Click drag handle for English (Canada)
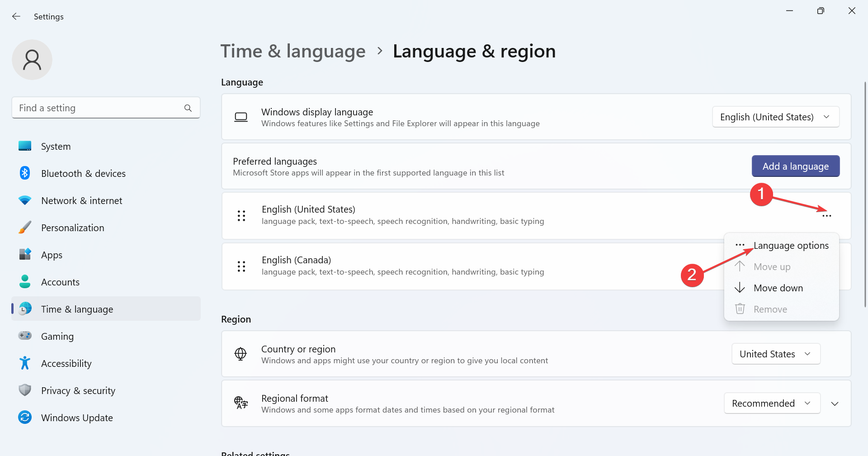868x456 pixels. point(241,266)
